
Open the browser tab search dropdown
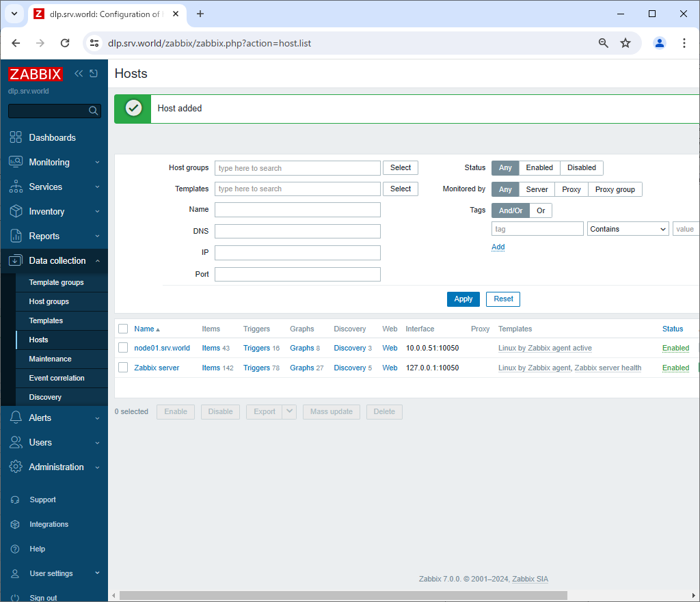point(14,14)
